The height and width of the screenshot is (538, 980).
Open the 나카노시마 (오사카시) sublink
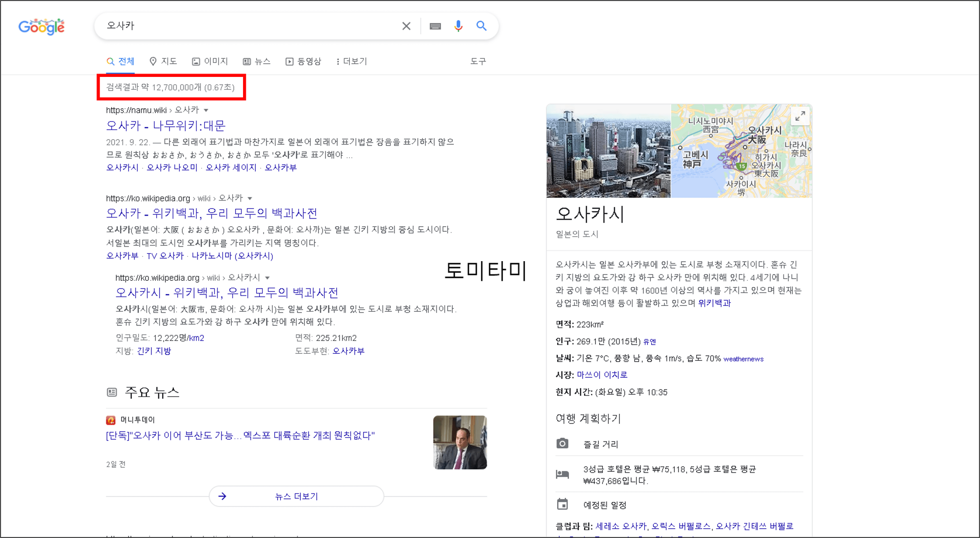coord(232,256)
